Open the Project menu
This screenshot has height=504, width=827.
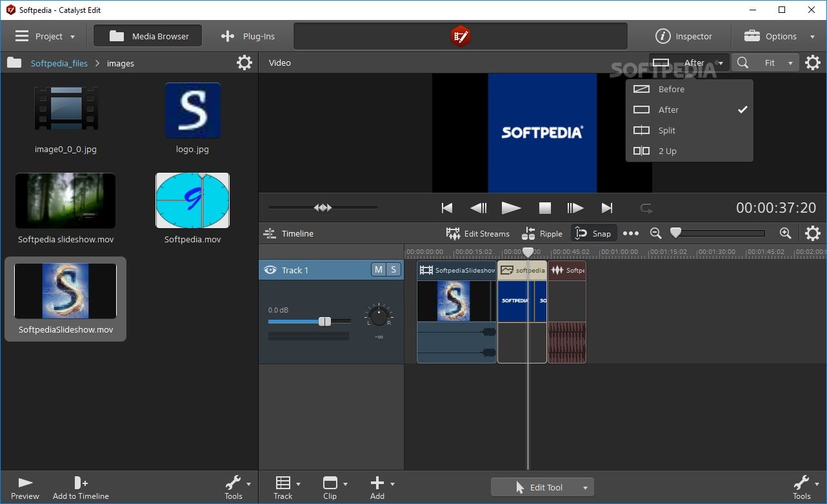click(x=45, y=37)
